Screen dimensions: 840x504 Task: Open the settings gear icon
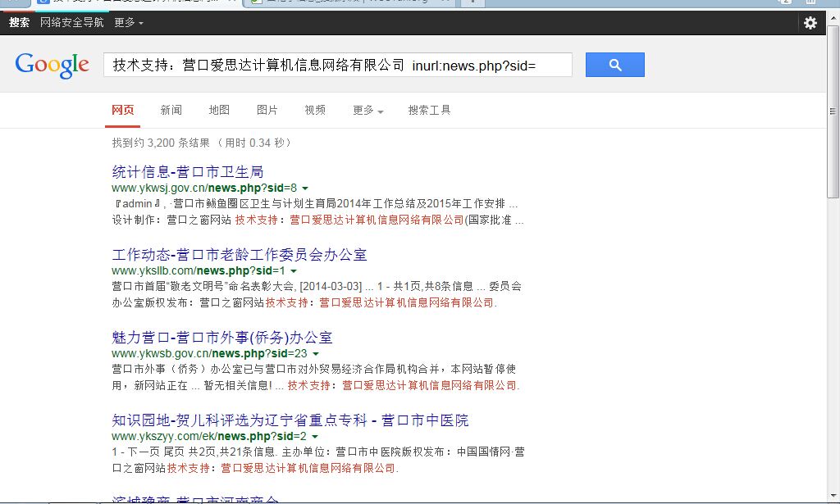pos(810,22)
